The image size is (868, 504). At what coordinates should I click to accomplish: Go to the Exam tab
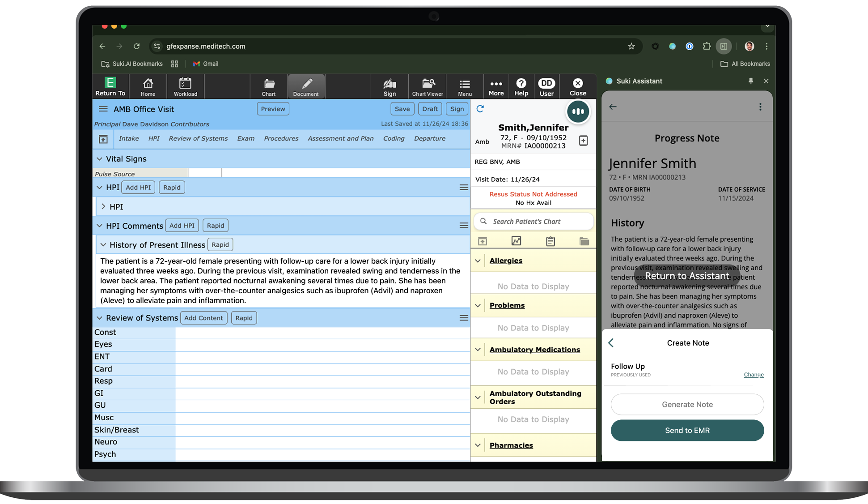click(246, 139)
